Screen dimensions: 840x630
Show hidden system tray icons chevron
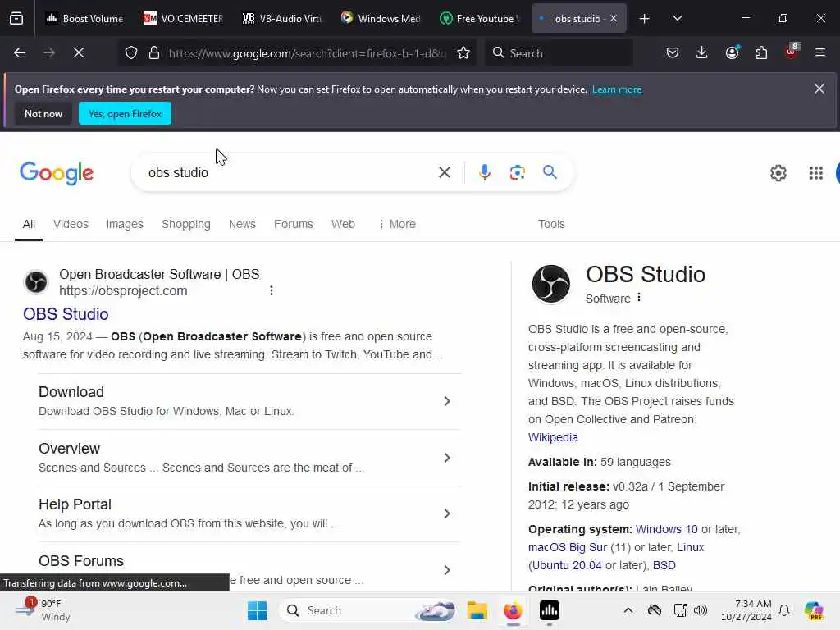point(628,610)
